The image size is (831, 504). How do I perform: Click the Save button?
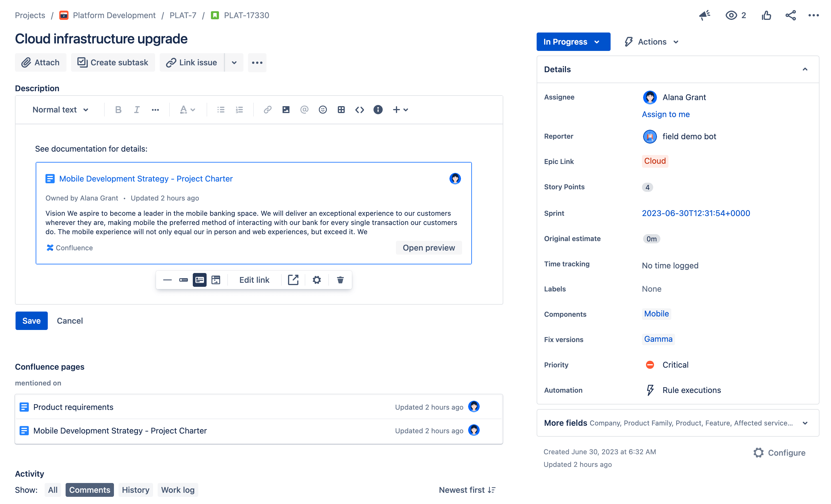[x=31, y=320]
